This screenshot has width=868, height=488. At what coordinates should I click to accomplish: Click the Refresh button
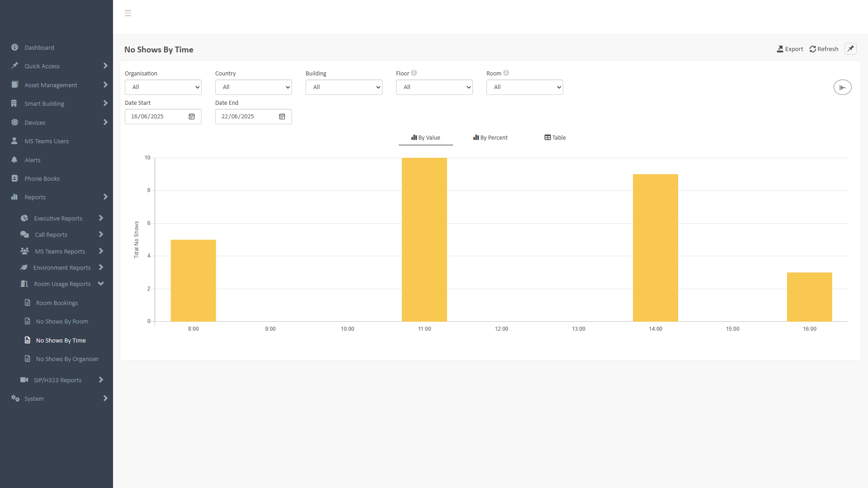click(824, 49)
